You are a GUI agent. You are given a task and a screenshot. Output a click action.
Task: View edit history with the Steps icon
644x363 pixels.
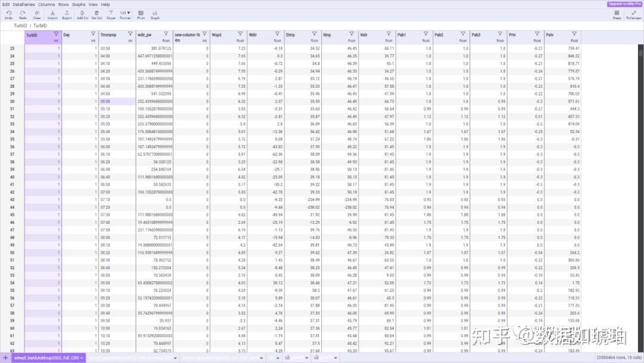point(617,14)
